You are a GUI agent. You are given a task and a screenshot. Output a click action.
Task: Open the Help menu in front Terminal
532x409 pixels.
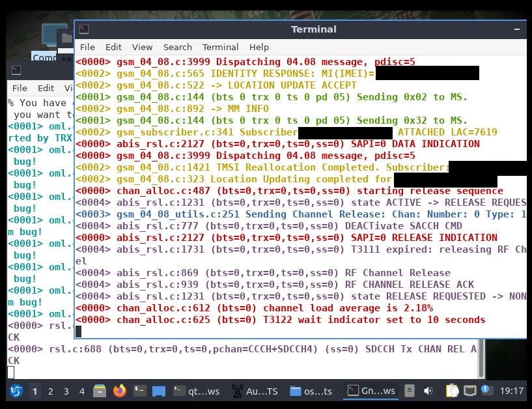point(259,47)
